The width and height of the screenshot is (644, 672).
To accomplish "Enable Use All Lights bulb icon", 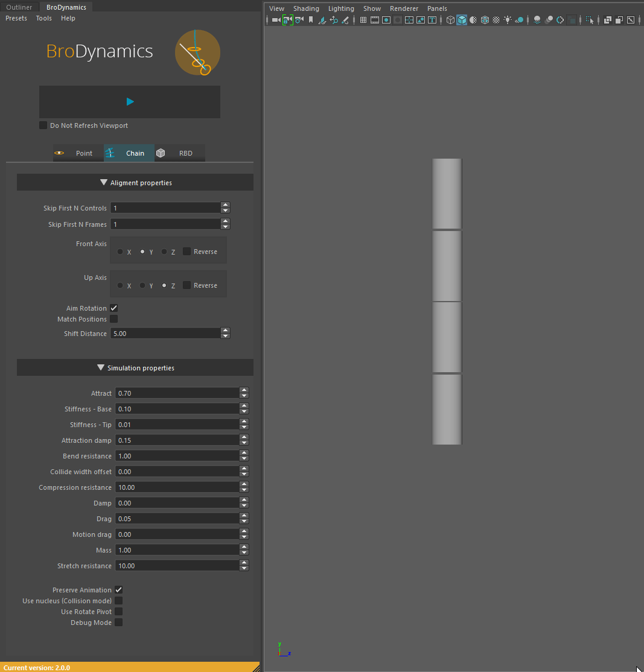I will click(508, 20).
